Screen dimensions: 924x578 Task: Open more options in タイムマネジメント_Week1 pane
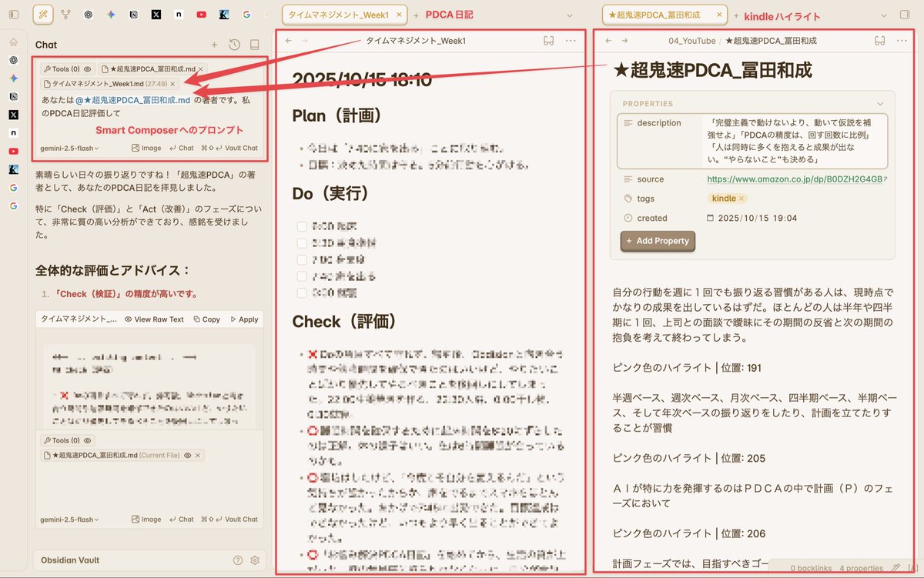[x=571, y=41]
